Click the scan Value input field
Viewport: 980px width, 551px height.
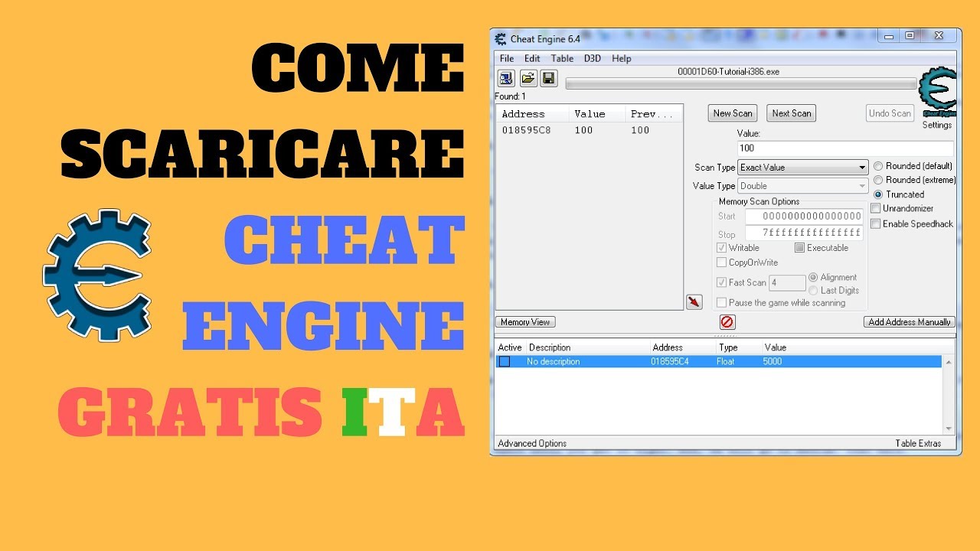click(846, 148)
